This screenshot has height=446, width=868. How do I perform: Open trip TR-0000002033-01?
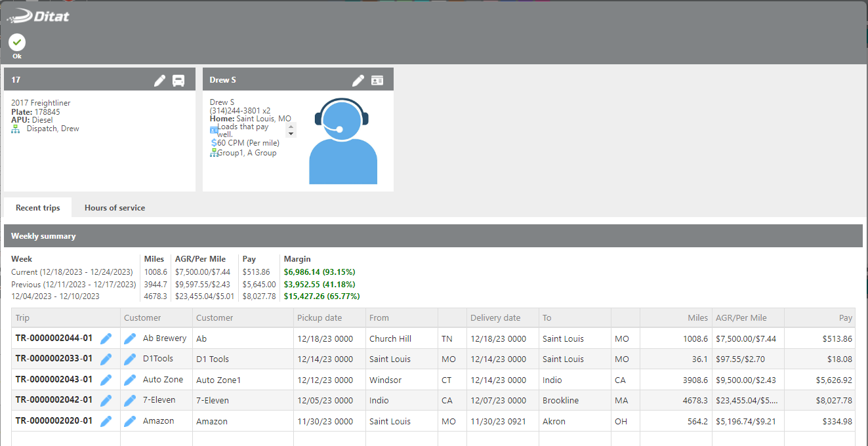click(54, 359)
